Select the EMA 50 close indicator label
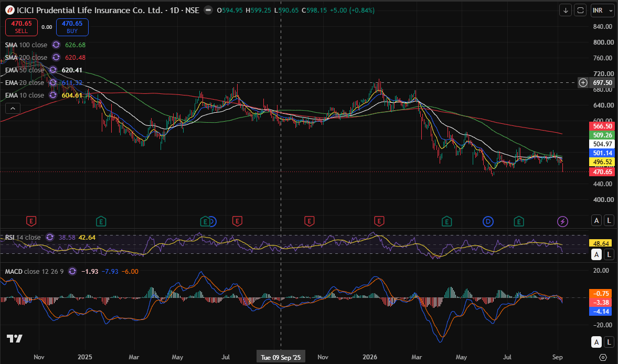This screenshot has height=364, width=618. 25,70
